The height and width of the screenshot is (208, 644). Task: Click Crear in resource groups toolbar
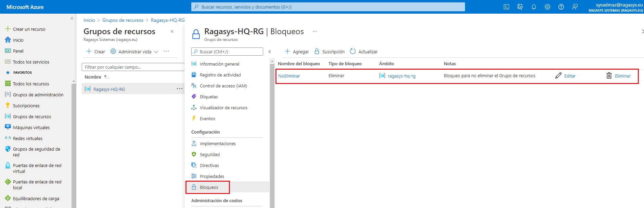click(95, 52)
